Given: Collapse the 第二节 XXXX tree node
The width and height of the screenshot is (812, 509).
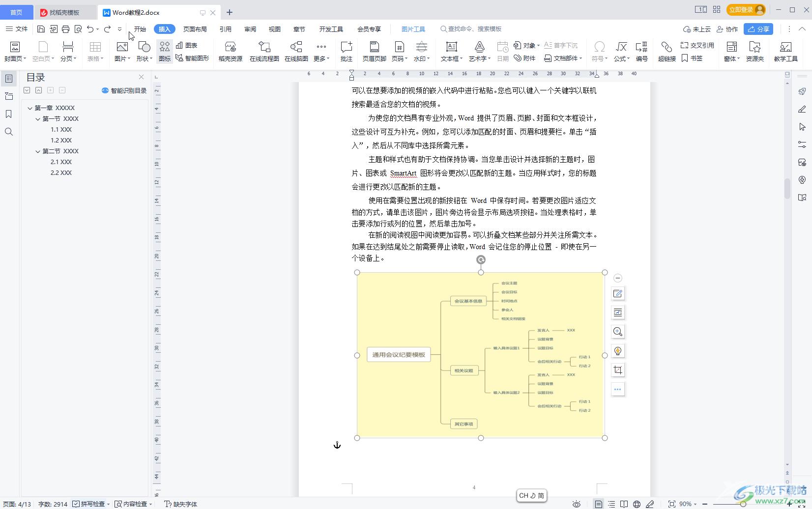Looking at the screenshot, I should [38, 151].
